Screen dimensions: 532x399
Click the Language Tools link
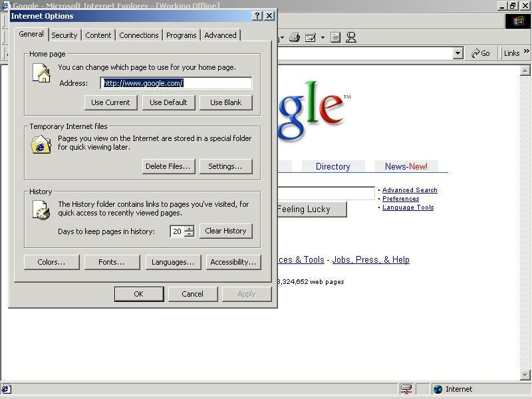tap(408, 207)
